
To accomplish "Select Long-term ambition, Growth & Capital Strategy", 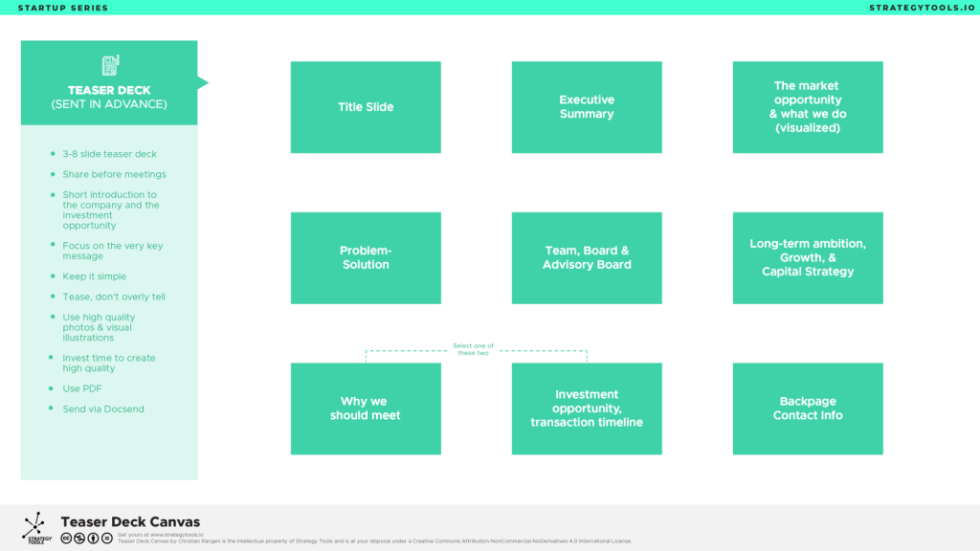I will tap(808, 257).
